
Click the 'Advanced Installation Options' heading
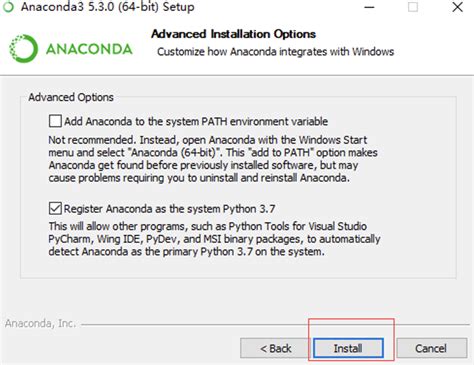coord(233,34)
